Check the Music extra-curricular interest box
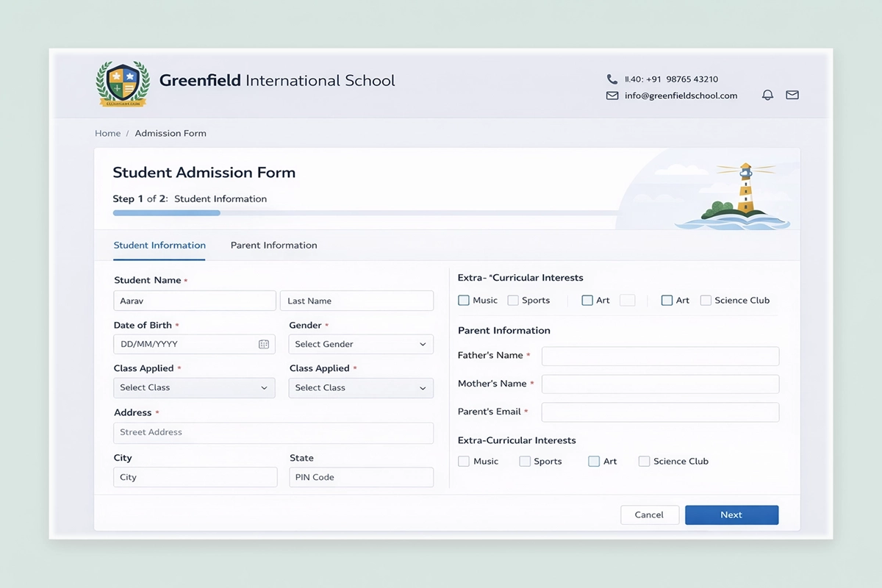The image size is (882, 588). (x=463, y=461)
